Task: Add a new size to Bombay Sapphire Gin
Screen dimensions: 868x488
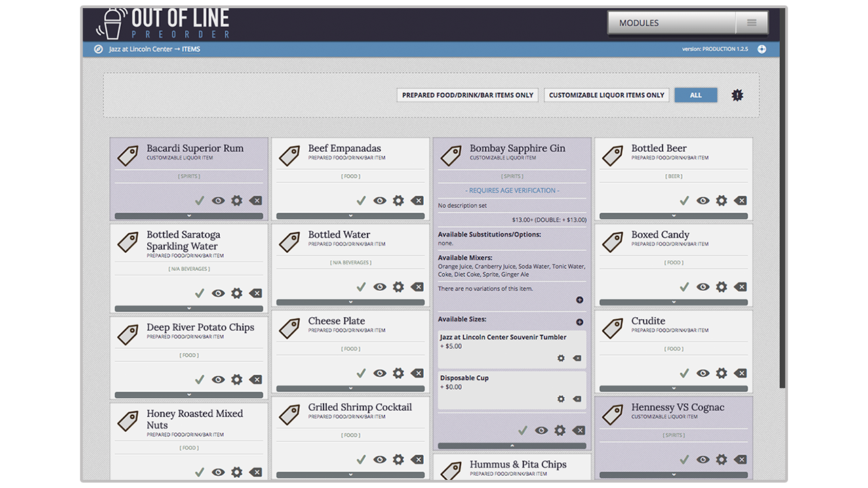Action: pos(580,322)
